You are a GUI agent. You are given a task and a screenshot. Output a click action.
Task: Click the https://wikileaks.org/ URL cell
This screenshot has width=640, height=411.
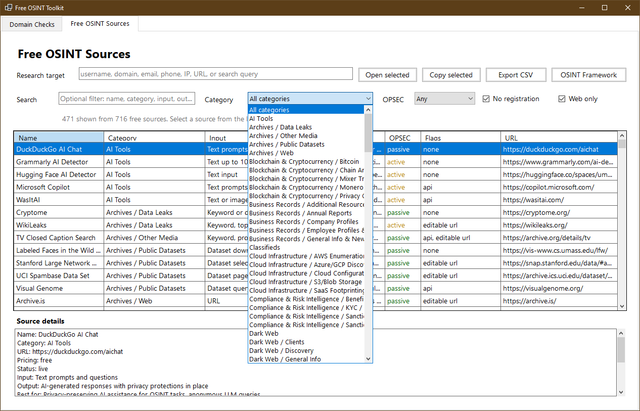pos(559,225)
